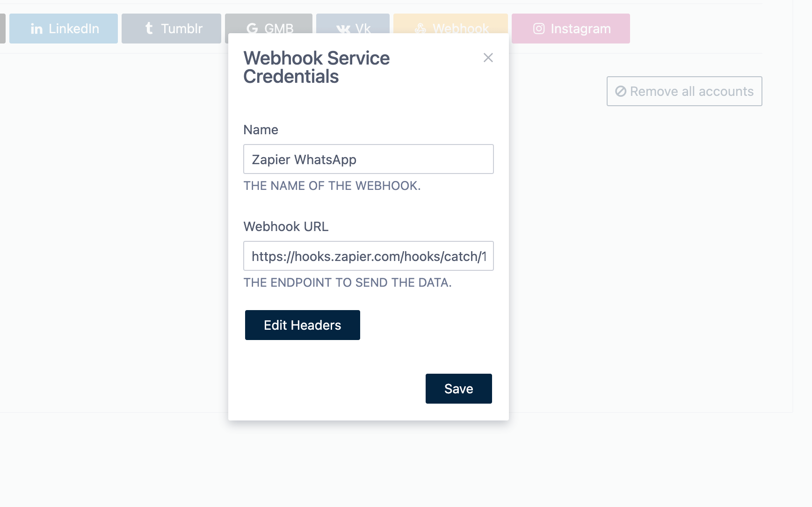
Task: Click the Google 'G' icon on GMB
Action: tap(252, 29)
